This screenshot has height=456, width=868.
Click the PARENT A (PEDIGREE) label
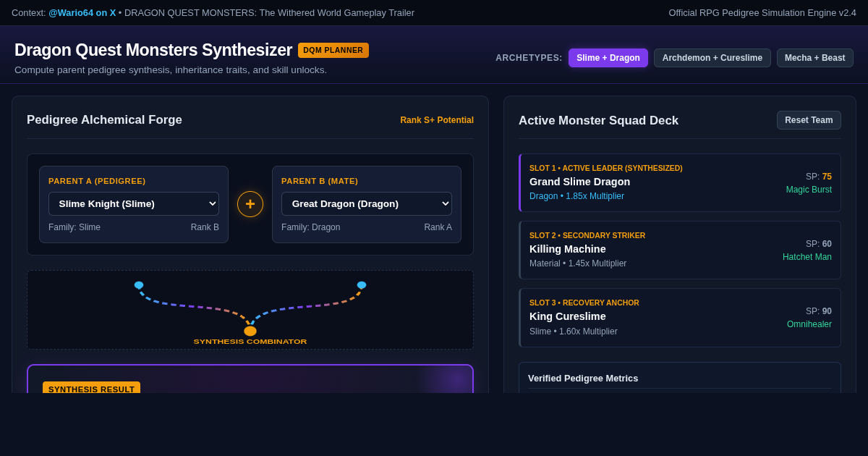pyautogui.click(x=97, y=181)
